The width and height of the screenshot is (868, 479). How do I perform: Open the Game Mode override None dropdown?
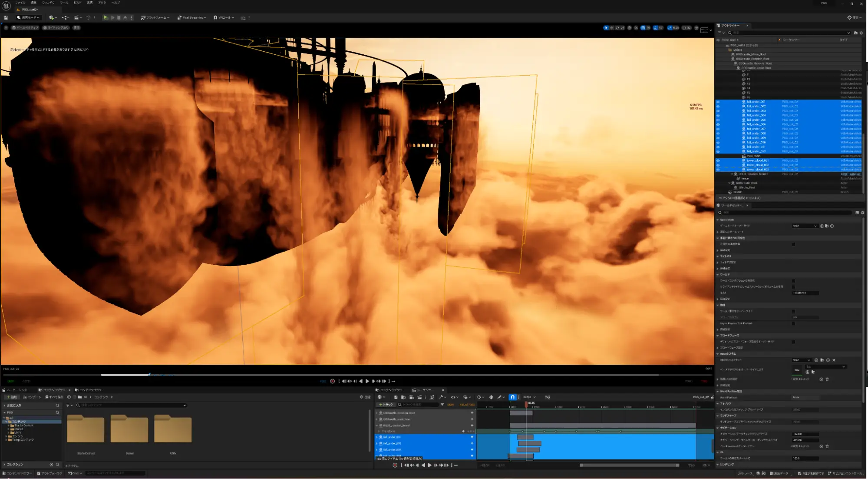point(805,226)
